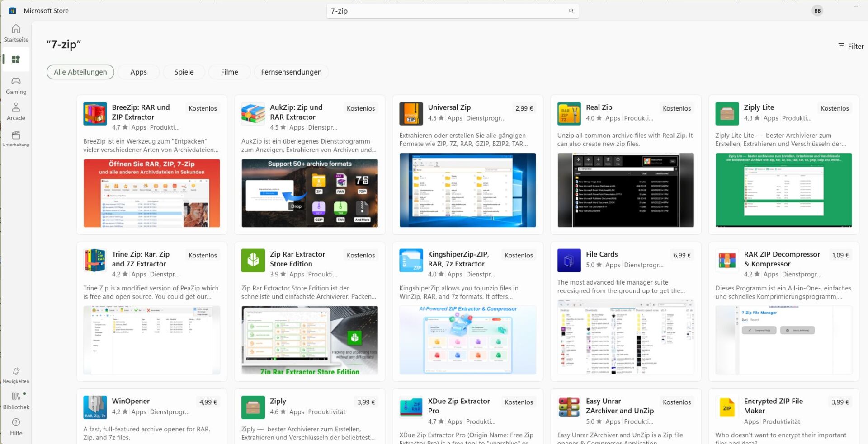Click the BreeZip app icon

click(95, 113)
